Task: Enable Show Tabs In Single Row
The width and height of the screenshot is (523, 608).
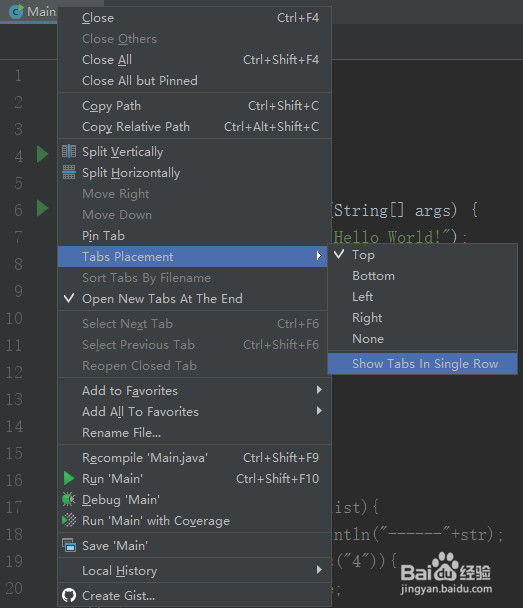Action: tap(423, 364)
